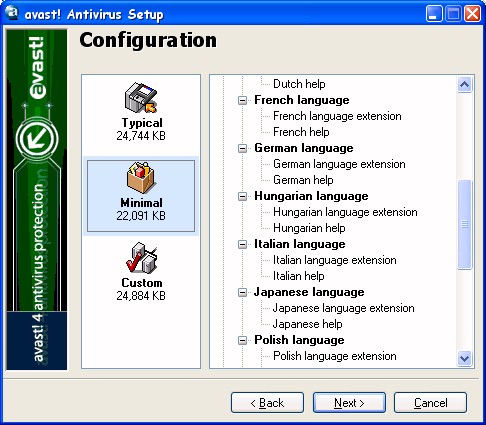The height and width of the screenshot is (425, 486).
Task: Click the avast! logo in title bar
Action: click(x=13, y=13)
